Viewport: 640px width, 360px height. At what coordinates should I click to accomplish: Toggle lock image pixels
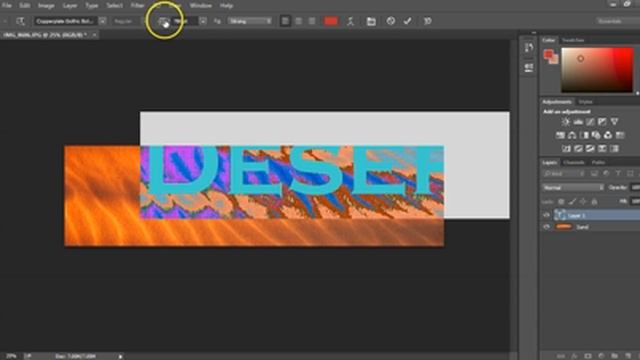coord(573,202)
